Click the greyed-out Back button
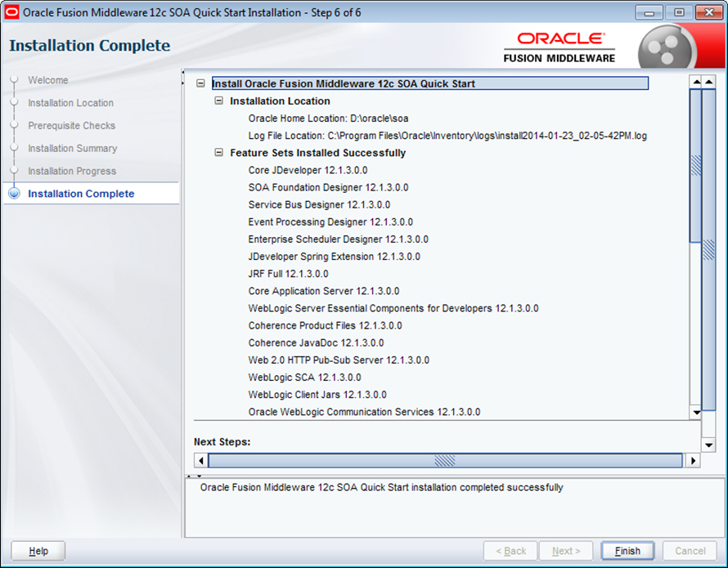The image size is (728, 568). [510, 551]
